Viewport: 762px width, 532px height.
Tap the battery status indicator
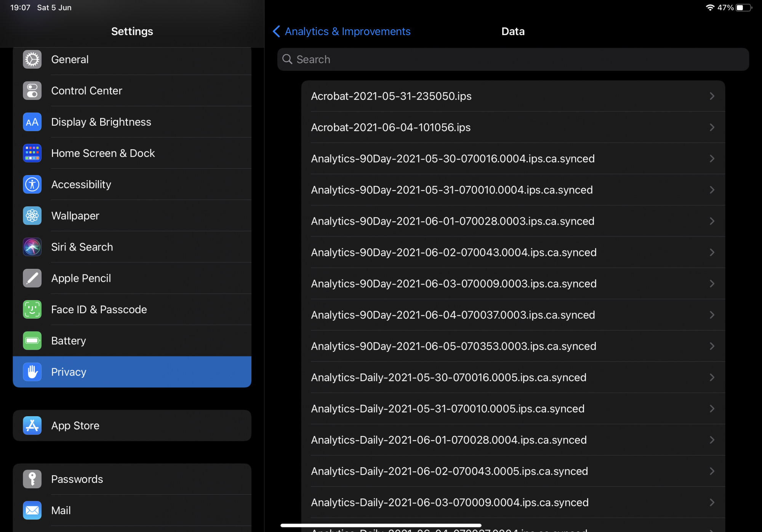pos(744,8)
